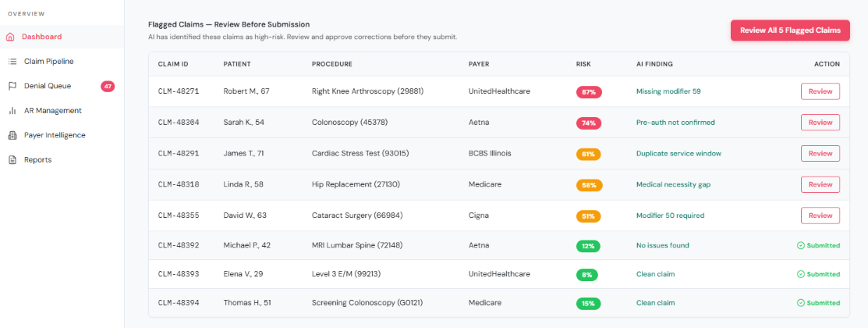Review the Cardiac Stress Test claim
The width and height of the screenshot is (868, 328).
820,154
